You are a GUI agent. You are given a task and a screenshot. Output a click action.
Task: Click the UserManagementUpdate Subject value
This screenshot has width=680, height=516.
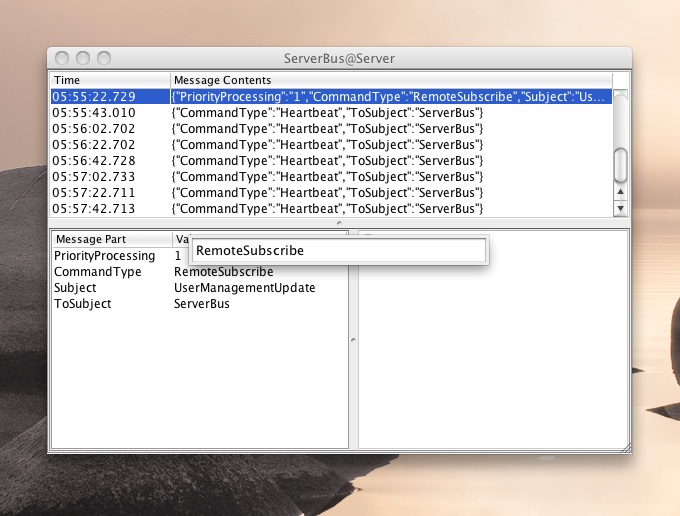245,288
